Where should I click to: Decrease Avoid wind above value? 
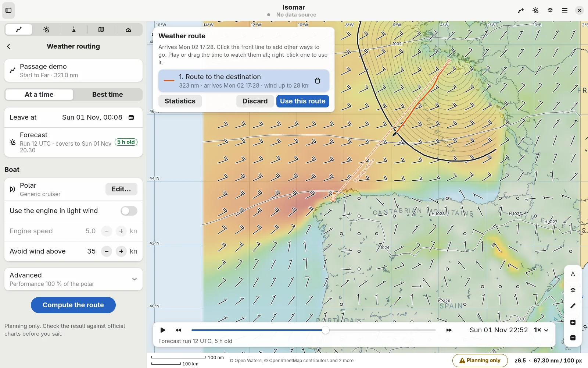[107, 251]
